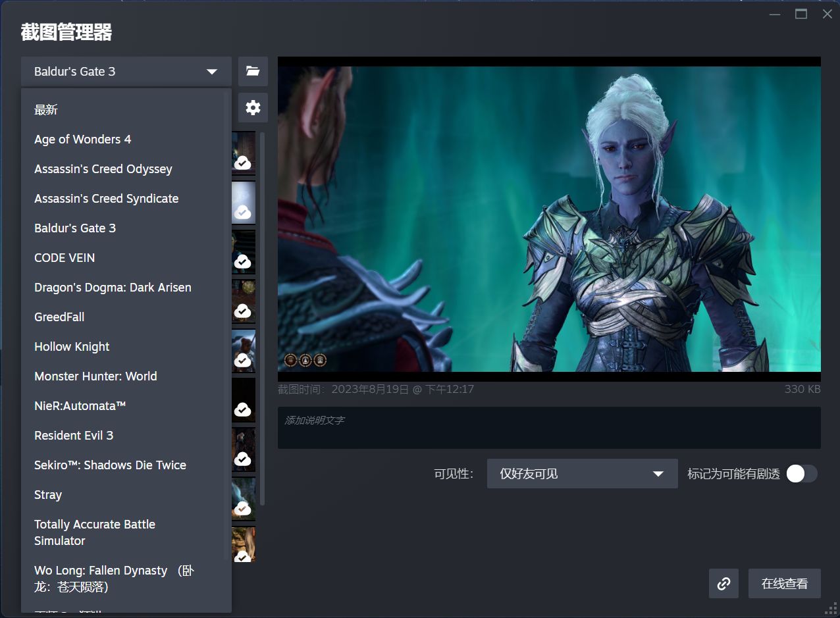Click the thumbnail list scrollbar

[262, 319]
